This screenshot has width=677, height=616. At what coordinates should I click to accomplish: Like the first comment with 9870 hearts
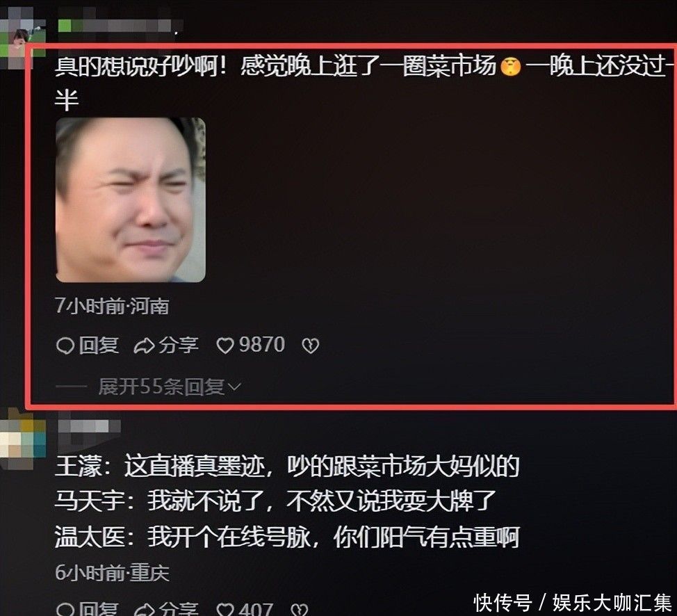pos(225,346)
